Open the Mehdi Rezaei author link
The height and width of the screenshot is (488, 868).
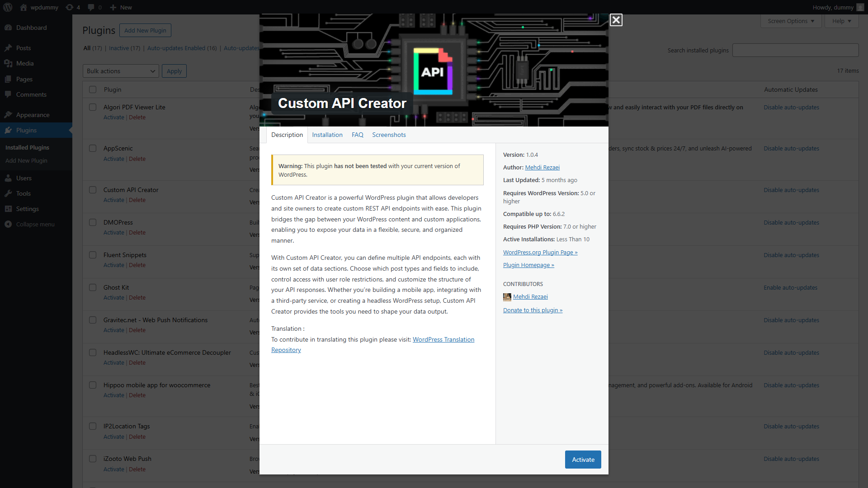tap(542, 167)
